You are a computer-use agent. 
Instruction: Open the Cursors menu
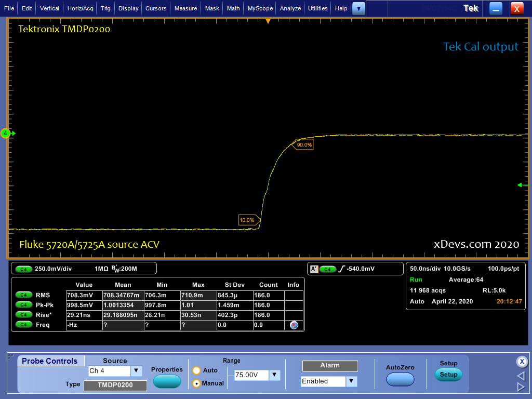pyautogui.click(x=156, y=8)
